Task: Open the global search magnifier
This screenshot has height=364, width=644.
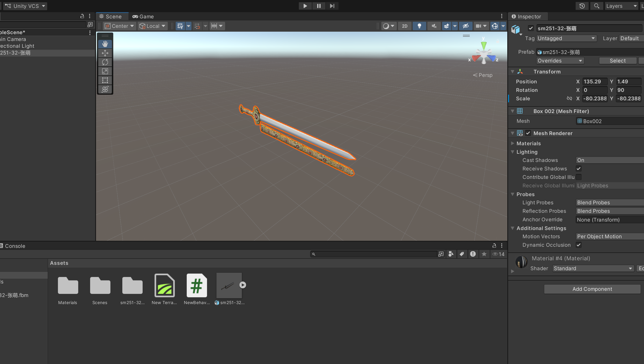Action: [597, 6]
